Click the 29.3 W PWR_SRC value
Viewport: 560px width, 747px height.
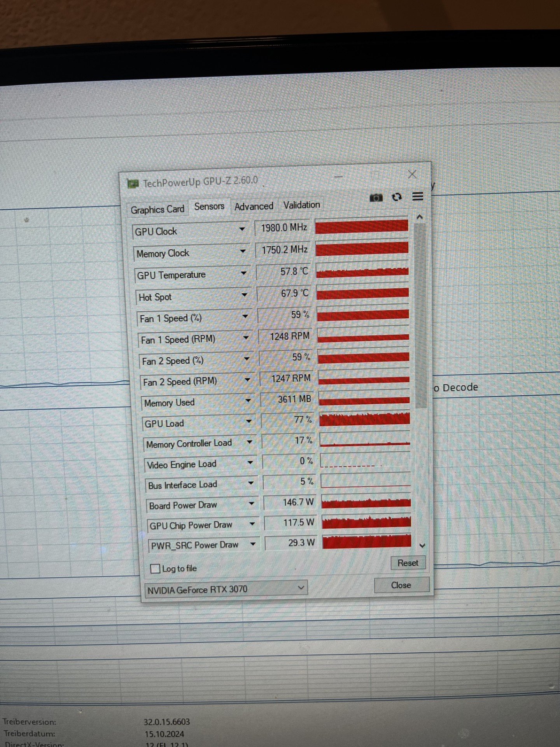[301, 543]
